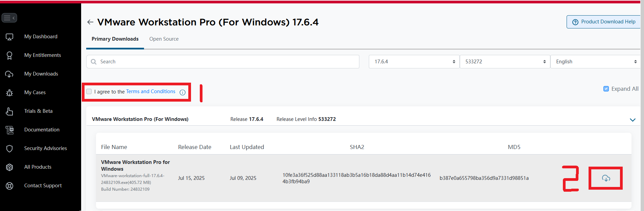Collapse the sidebar menu toggle
Screen dimensions: 644x211
[x=9, y=18]
